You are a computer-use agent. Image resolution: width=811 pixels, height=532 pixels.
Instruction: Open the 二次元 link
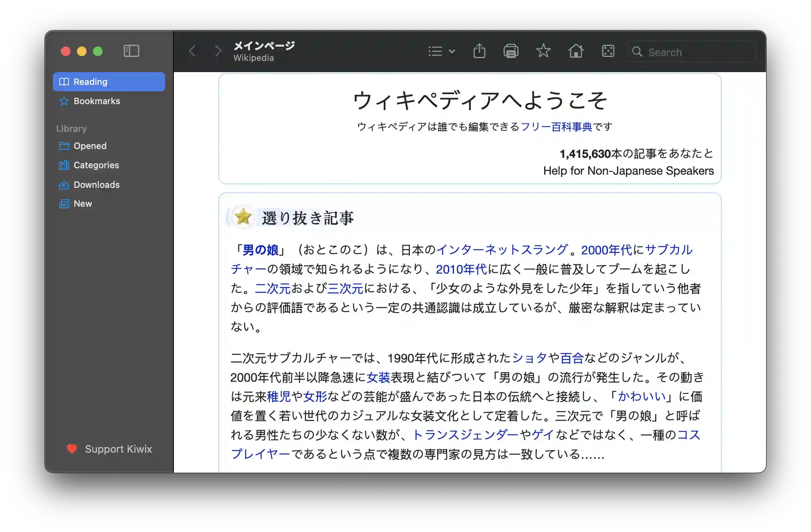pos(272,288)
